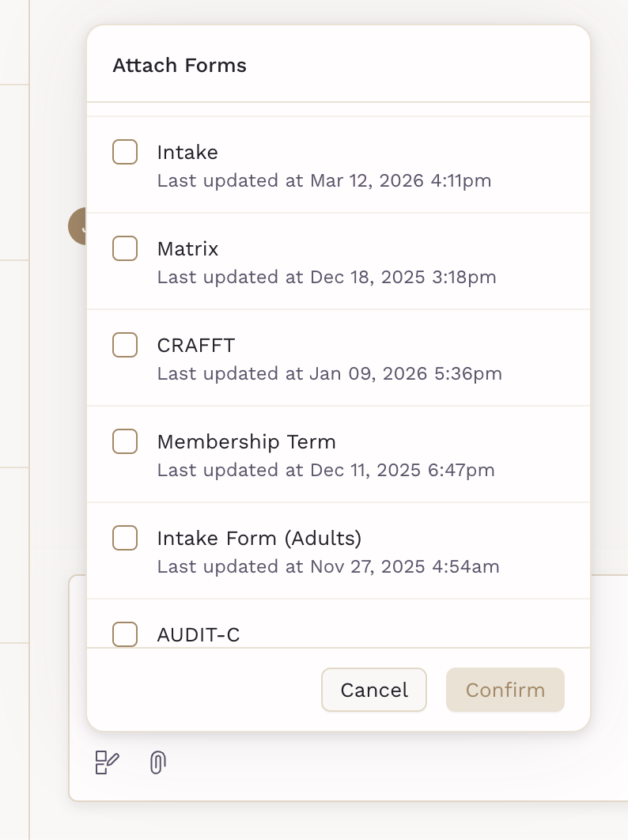Open the form template icon below the dialog
The height and width of the screenshot is (840, 628).
click(107, 763)
